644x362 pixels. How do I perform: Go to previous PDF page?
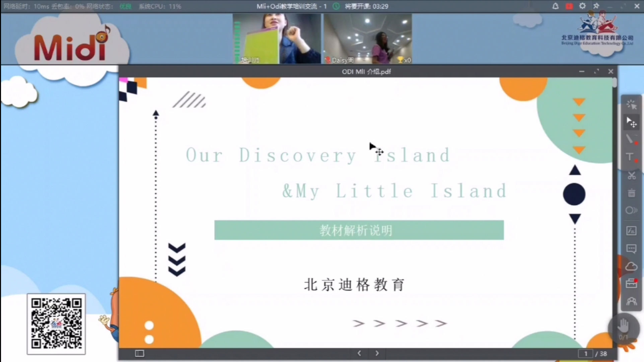click(x=359, y=353)
